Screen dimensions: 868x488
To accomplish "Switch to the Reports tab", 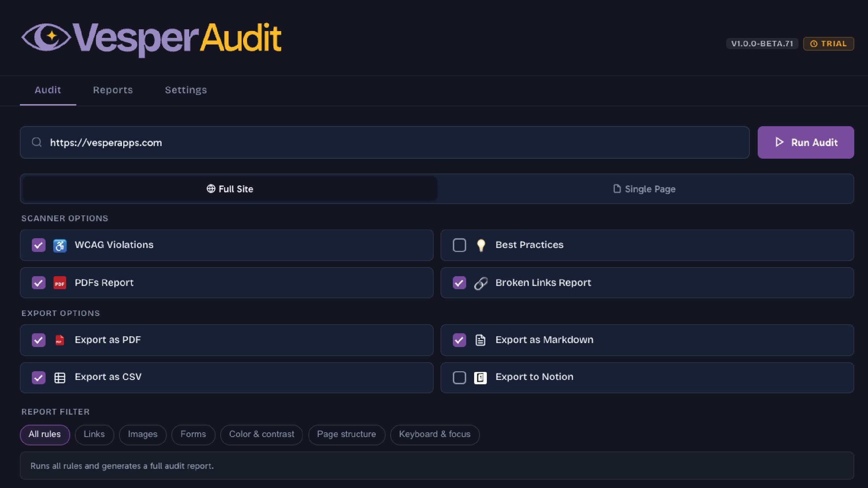I will 113,90.
